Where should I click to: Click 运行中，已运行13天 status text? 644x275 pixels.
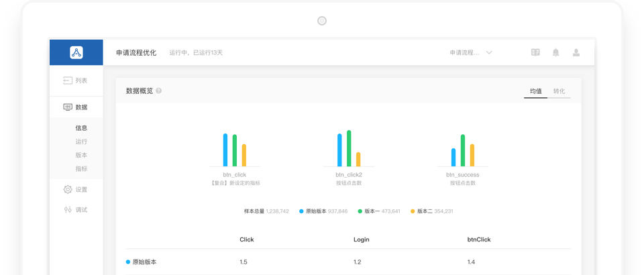point(196,52)
